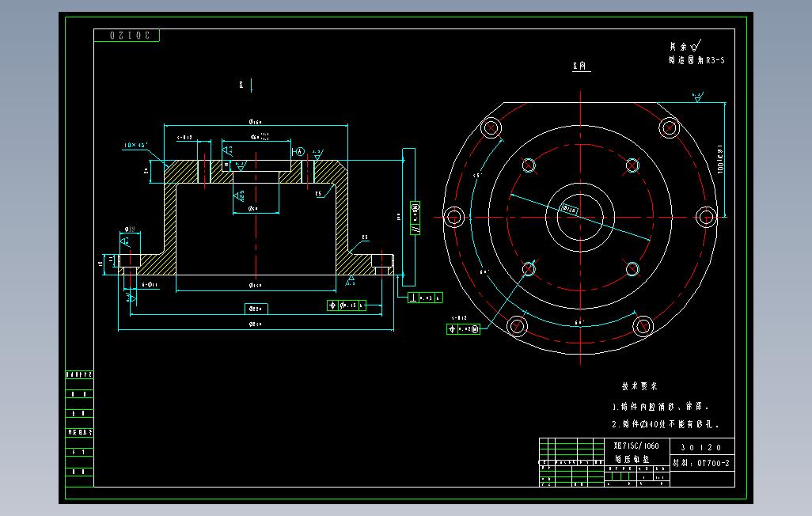Select the material note QT700-2
Viewport: 812px width, 516px height.
701,463
